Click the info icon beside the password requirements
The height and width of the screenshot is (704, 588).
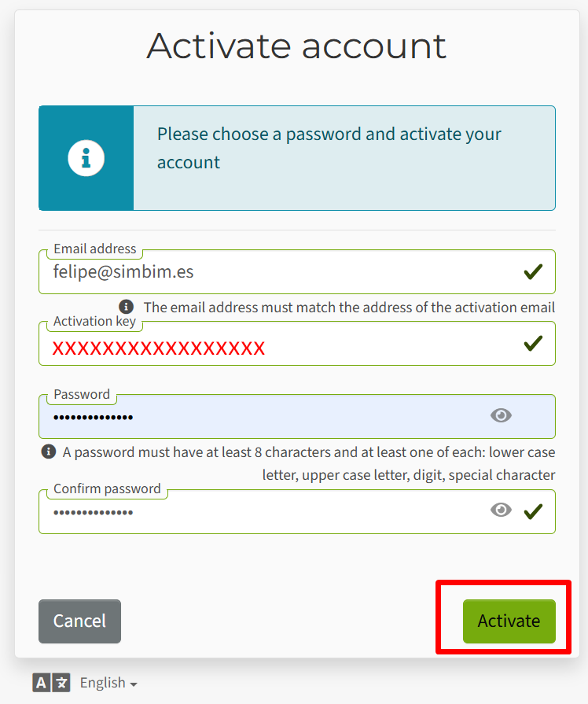pyautogui.click(x=49, y=452)
